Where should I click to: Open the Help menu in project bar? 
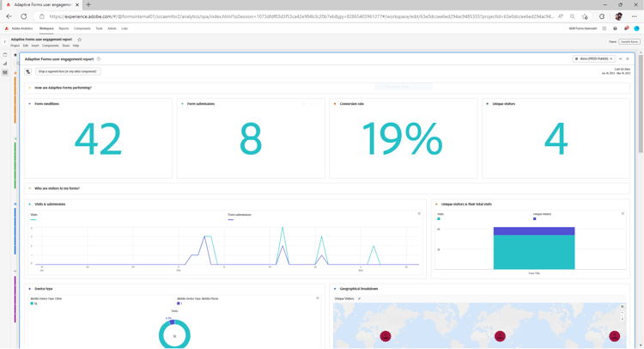point(76,46)
